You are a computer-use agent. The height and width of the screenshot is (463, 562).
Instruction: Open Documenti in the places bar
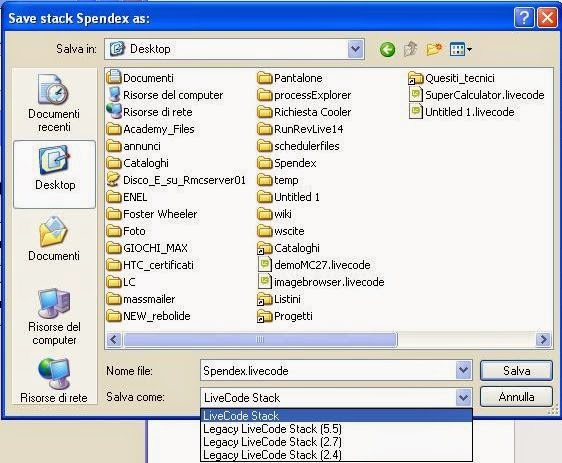[54, 239]
